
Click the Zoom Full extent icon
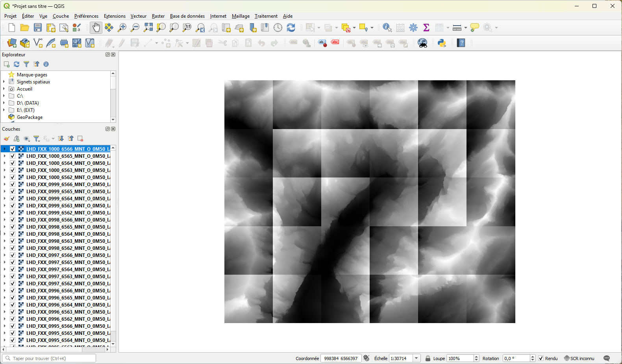point(148,28)
